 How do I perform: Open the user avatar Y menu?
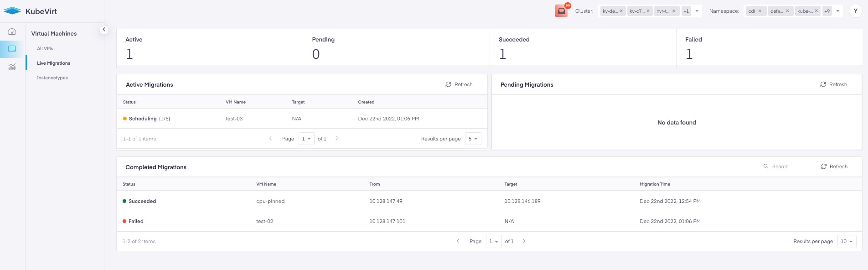click(x=855, y=11)
